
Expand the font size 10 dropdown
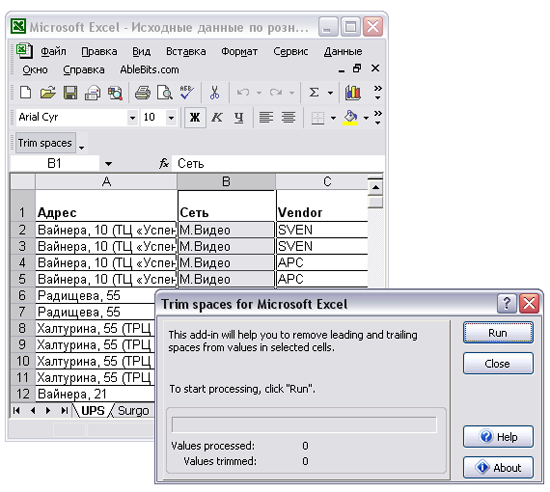coord(171,117)
